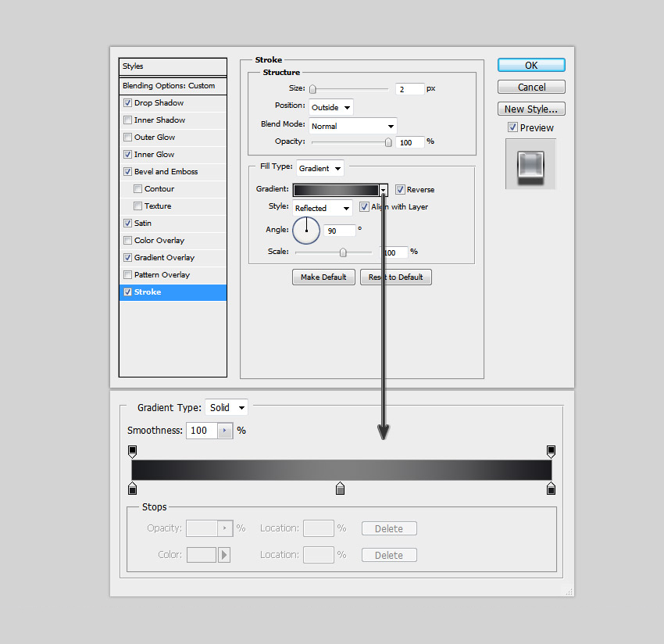664x644 pixels.
Task: Expand the Gradient Type dropdown
Action: (x=227, y=407)
